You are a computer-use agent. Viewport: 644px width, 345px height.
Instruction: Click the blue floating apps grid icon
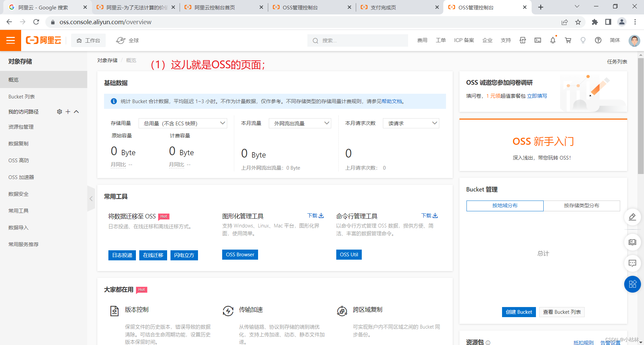632,284
